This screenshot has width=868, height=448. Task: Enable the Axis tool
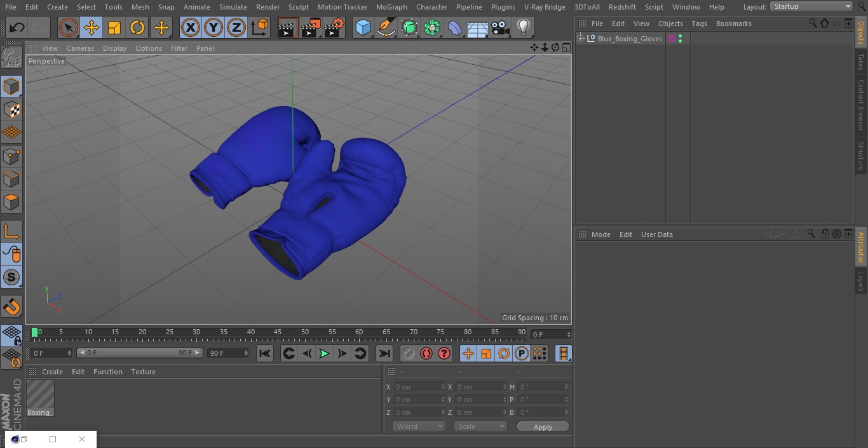(11, 231)
